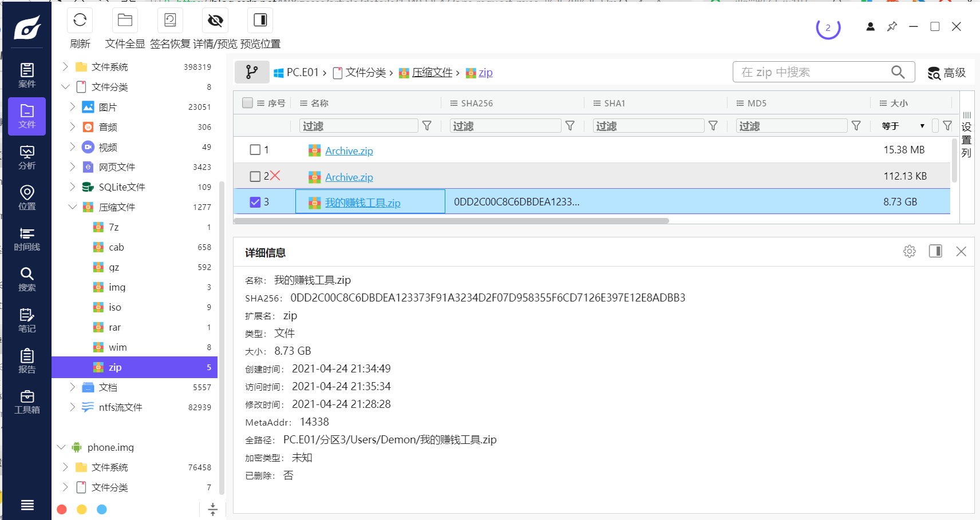980x520 pixels.
Task: Open the 位置 sidebar section
Action: 27,198
